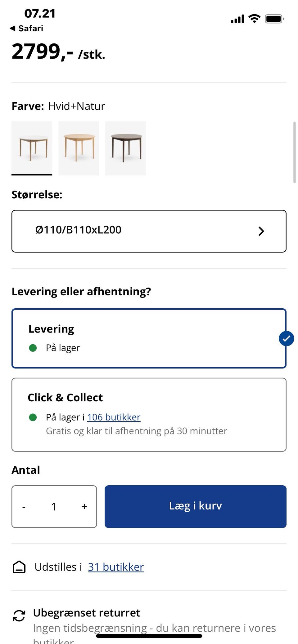This screenshot has height=644, width=298.
Task: Open the 31 butikker showroom link
Action: point(116,567)
